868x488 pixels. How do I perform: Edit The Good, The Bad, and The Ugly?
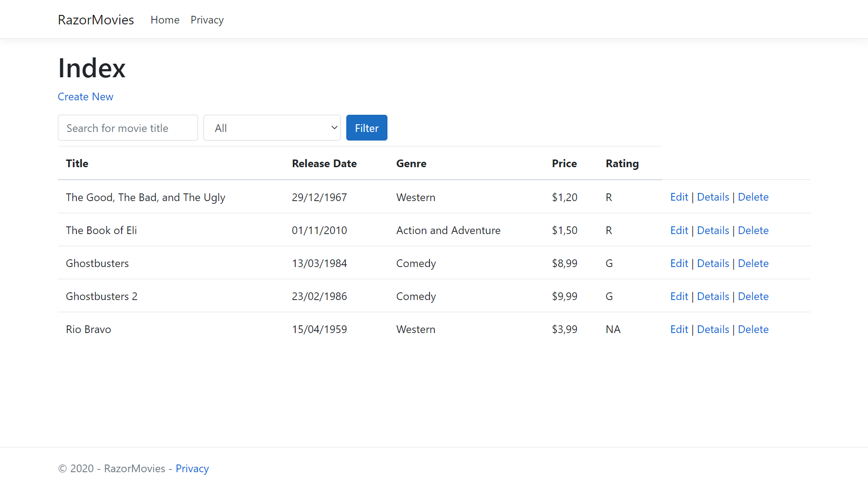tap(679, 197)
